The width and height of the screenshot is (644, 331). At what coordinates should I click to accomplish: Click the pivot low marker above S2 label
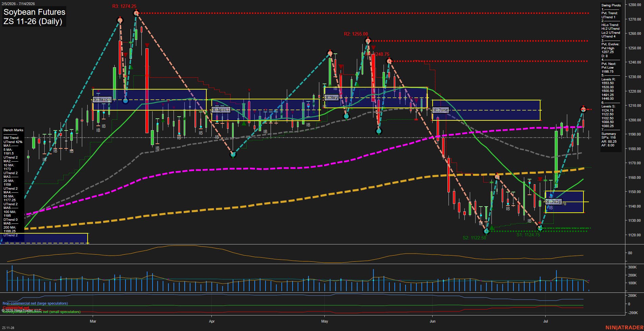click(486, 232)
